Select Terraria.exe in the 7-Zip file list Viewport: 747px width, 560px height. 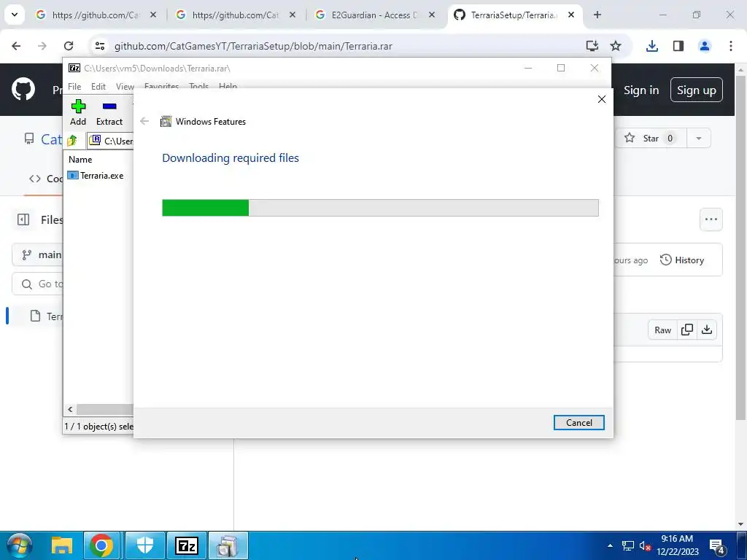pyautogui.click(x=96, y=175)
